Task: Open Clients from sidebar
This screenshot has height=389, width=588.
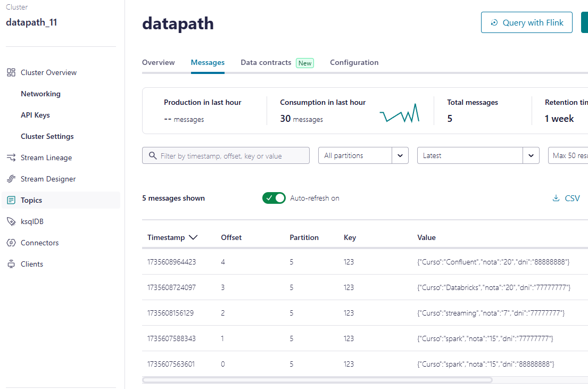Action: [x=31, y=264]
